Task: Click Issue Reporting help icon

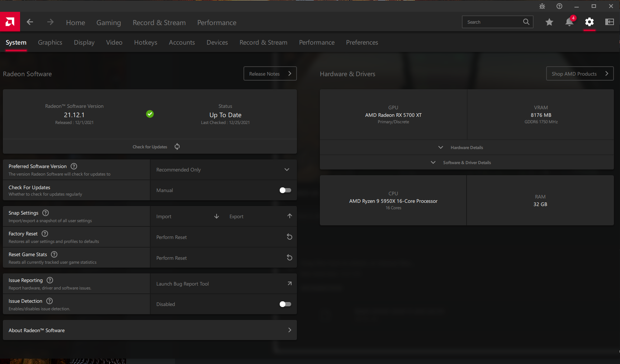Action: tap(50, 280)
